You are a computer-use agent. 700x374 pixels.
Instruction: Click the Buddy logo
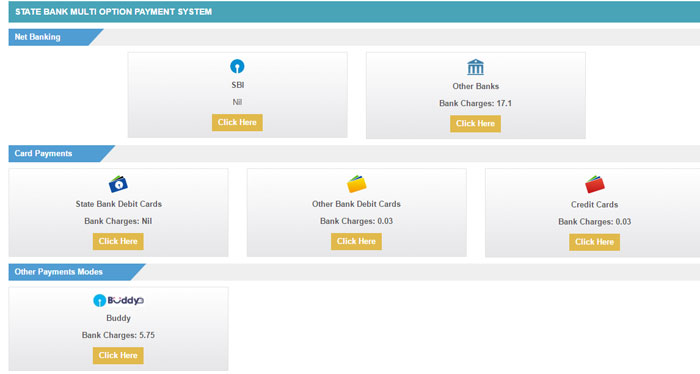tap(118, 300)
